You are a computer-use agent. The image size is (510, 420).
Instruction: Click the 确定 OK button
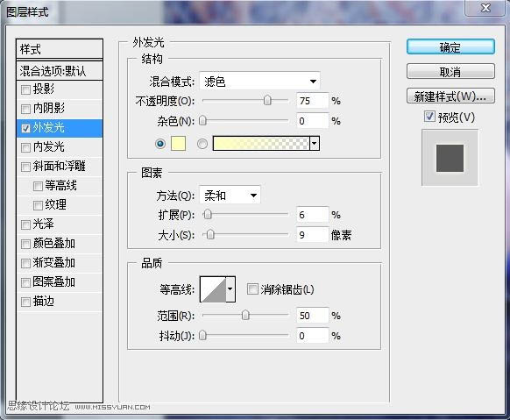450,47
